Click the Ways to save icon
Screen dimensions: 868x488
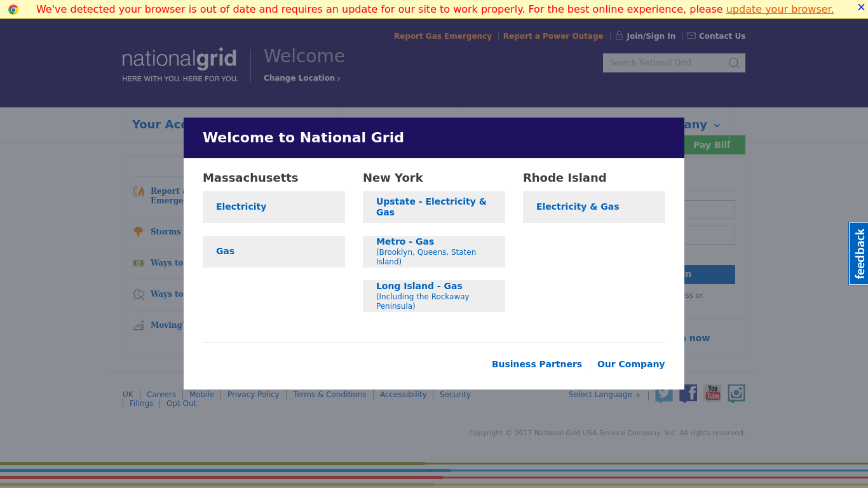pos(139,294)
